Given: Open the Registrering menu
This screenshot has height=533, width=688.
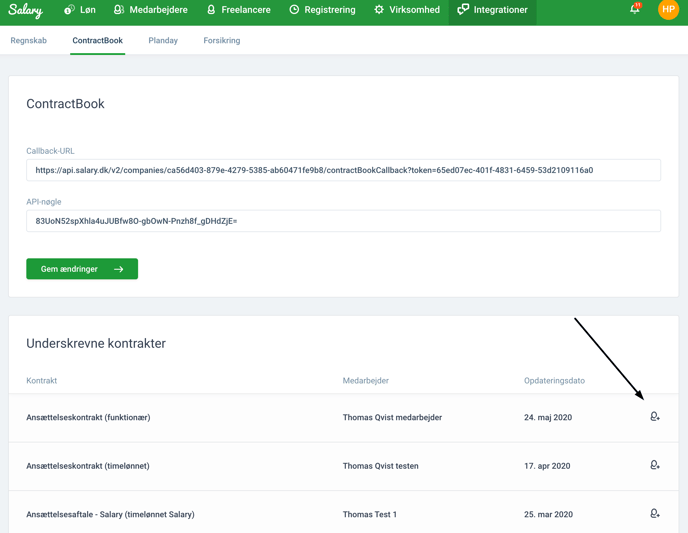Looking at the screenshot, I should (x=322, y=10).
